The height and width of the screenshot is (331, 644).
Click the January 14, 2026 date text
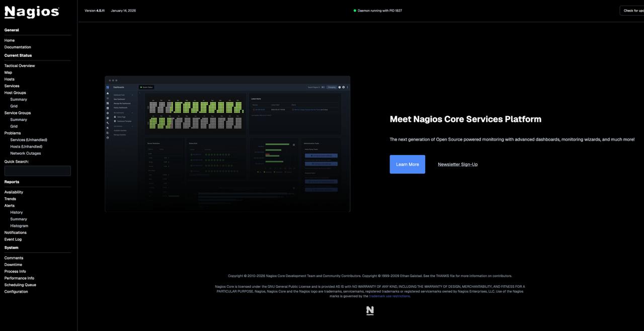pyautogui.click(x=123, y=11)
